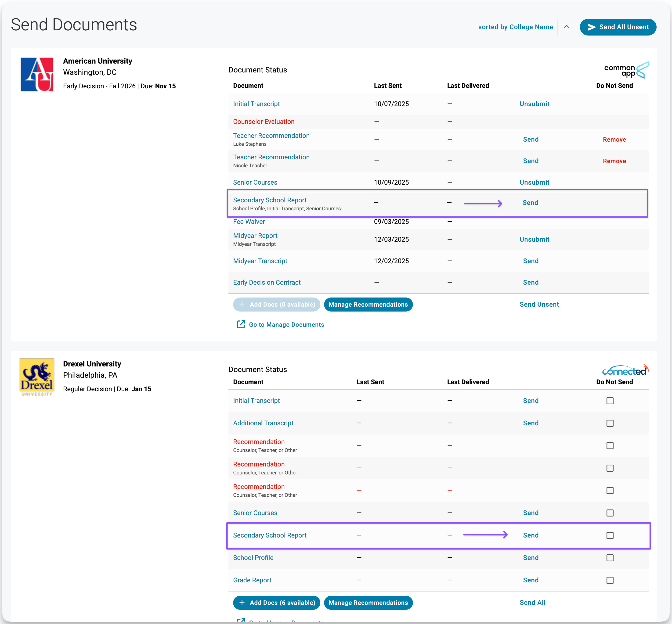The image size is (672, 624).
Task: Click Manage Recommendations for American University
Action: click(368, 305)
